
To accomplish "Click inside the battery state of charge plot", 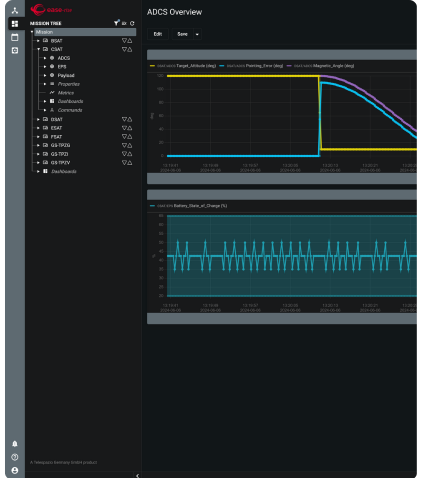I will 292,256.
